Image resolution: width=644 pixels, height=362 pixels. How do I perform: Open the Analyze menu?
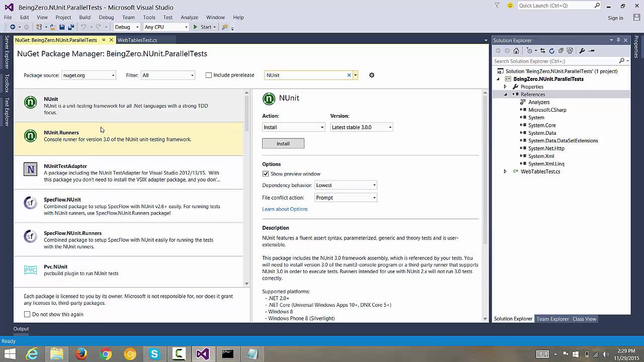(189, 17)
